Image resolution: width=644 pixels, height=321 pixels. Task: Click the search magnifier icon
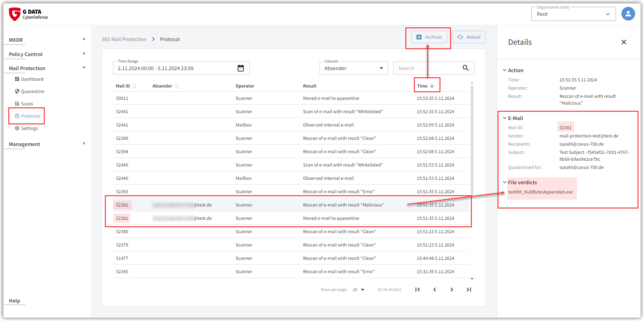tap(465, 68)
